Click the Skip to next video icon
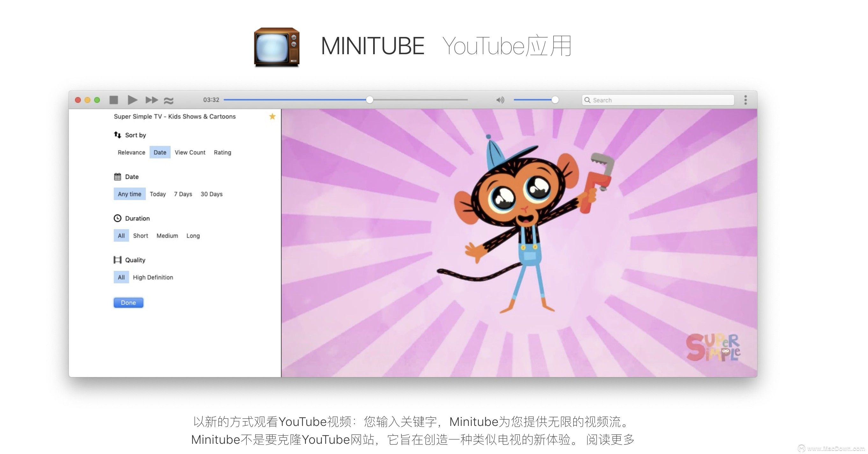The height and width of the screenshot is (454, 868). 151,100
